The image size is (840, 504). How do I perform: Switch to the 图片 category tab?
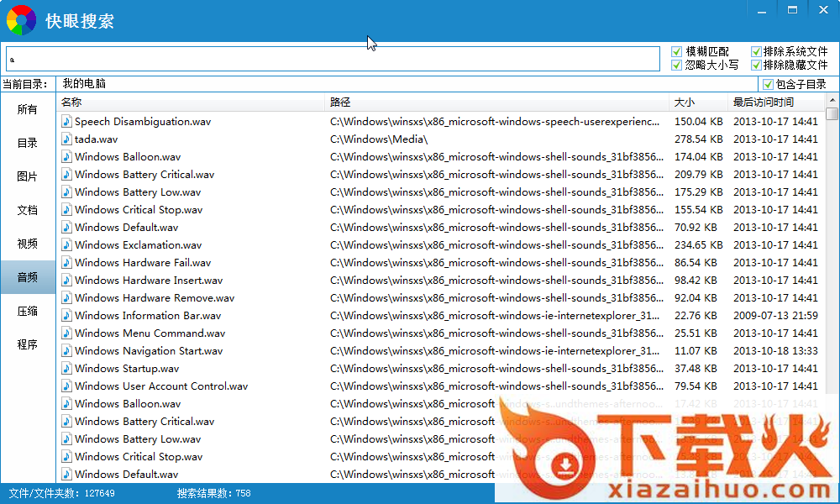coord(28,176)
